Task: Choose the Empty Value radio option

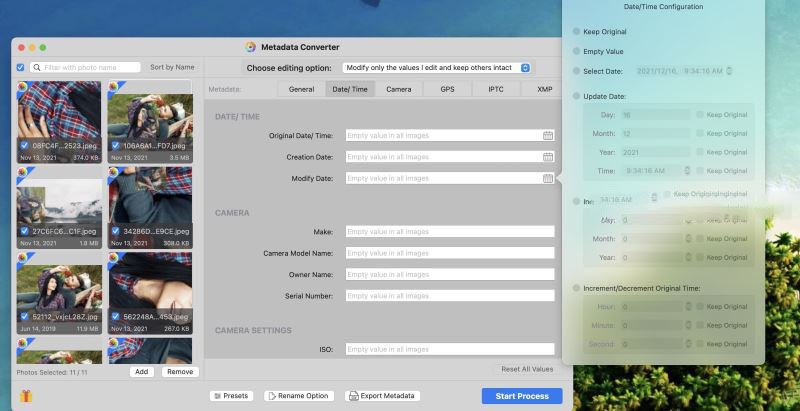Action: [x=576, y=52]
